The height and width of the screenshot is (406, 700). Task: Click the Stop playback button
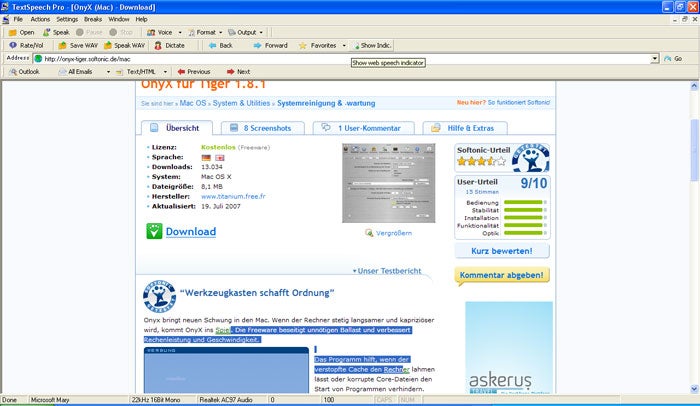(x=121, y=33)
